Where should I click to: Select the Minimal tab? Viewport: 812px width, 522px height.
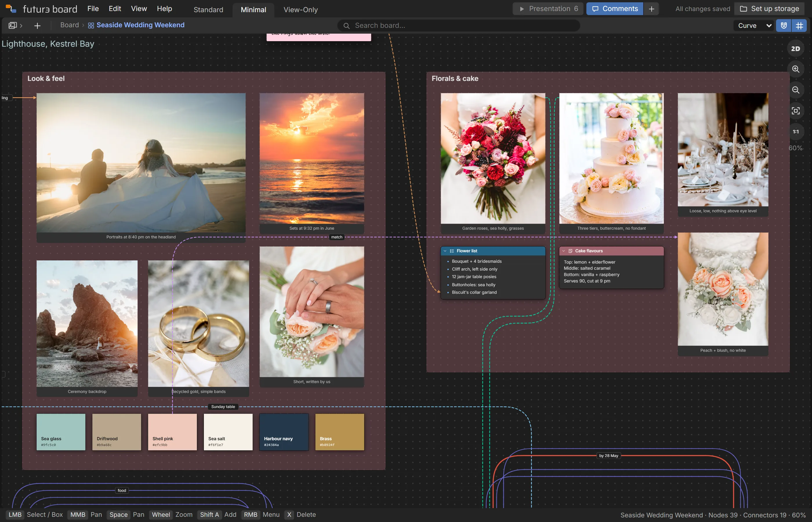point(253,10)
